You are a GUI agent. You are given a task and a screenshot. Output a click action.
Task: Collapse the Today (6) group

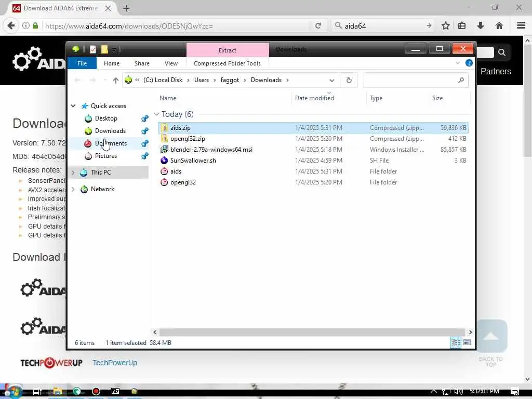(x=156, y=114)
